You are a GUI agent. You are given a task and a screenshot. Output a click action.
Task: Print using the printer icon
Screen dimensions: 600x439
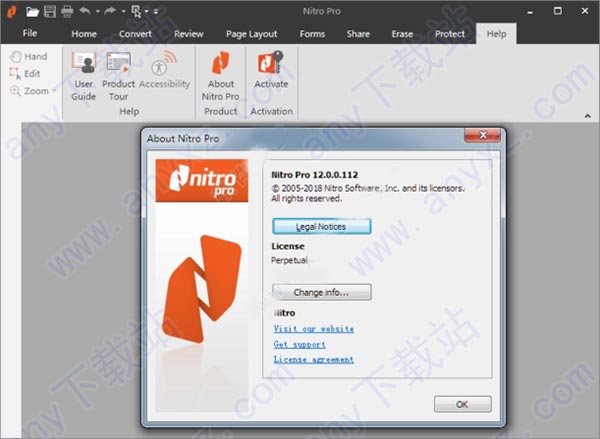pyautogui.click(x=67, y=11)
